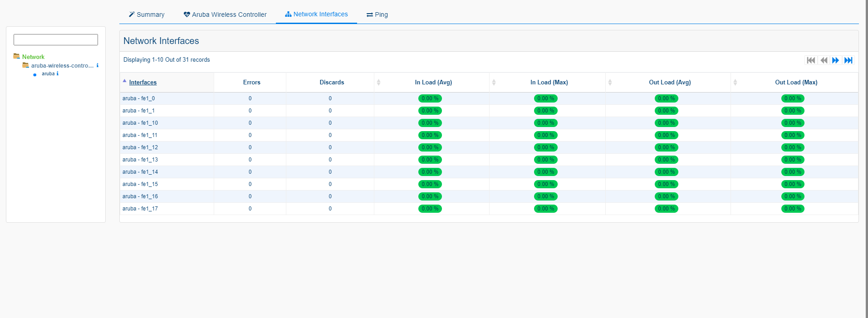Click In Load (Avg) badge for fe1_17
Screen dimensions: 868x318
430,209
